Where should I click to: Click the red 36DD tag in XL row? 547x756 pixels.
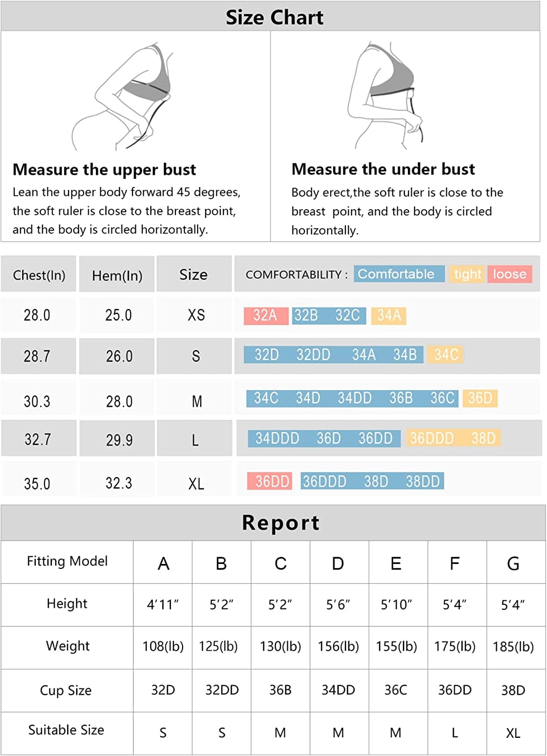pos(272,481)
